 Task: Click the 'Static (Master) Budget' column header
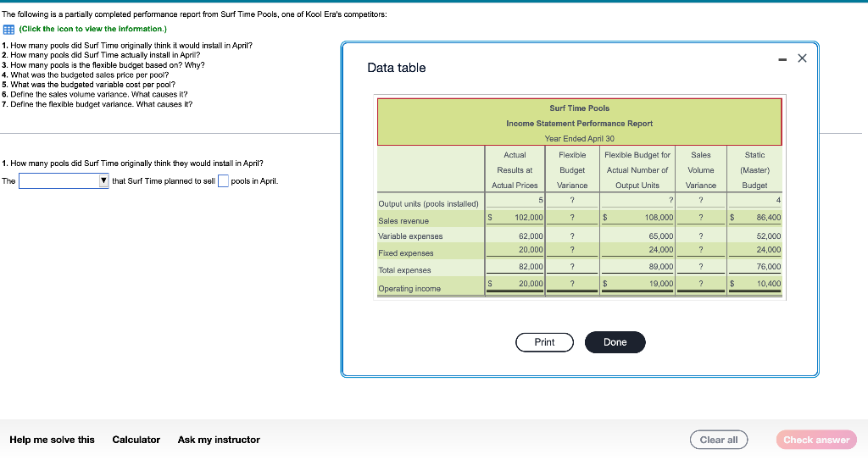click(x=755, y=170)
